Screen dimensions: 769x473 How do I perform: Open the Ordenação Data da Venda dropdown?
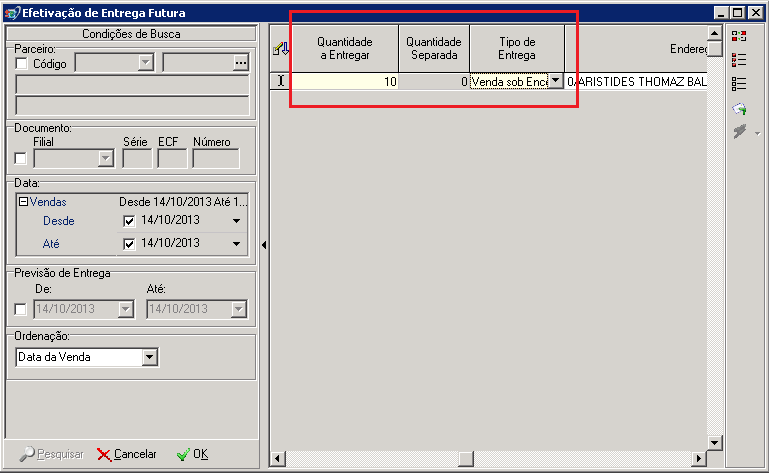pyautogui.click(x=150, y=357)
